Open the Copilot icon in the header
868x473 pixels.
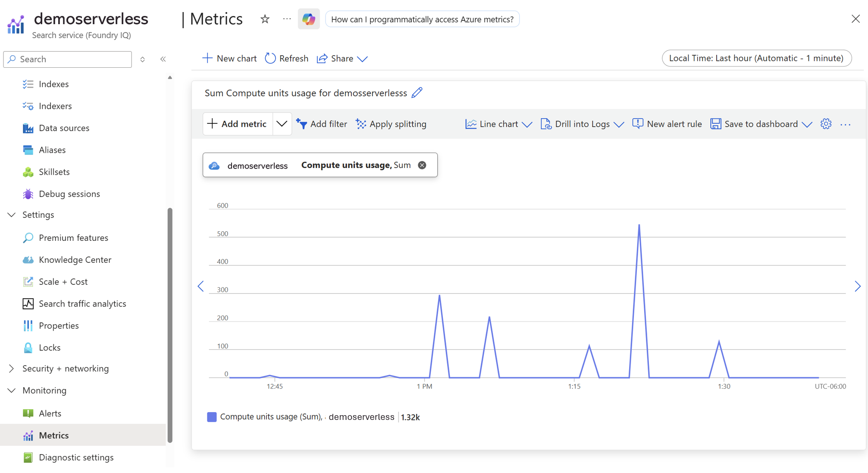[309, 19]
